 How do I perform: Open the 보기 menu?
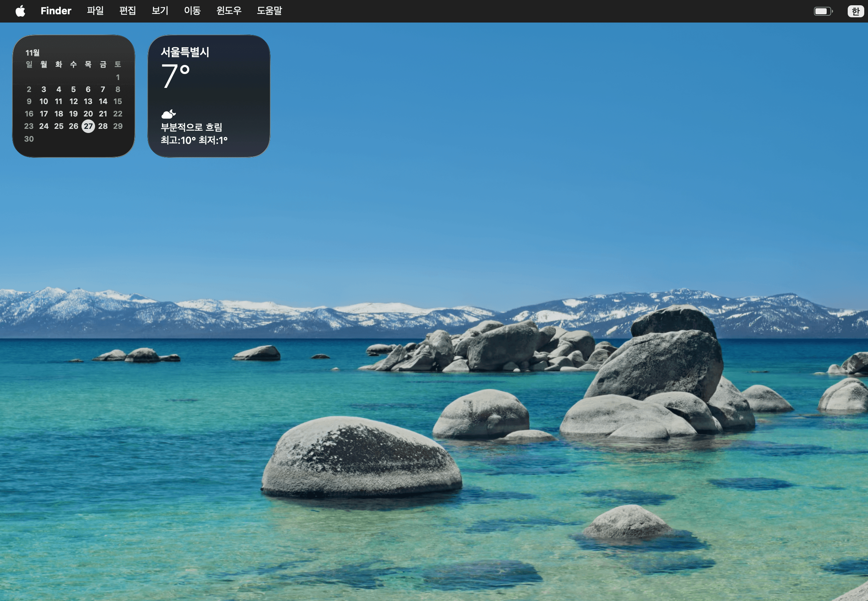[160, 11]
